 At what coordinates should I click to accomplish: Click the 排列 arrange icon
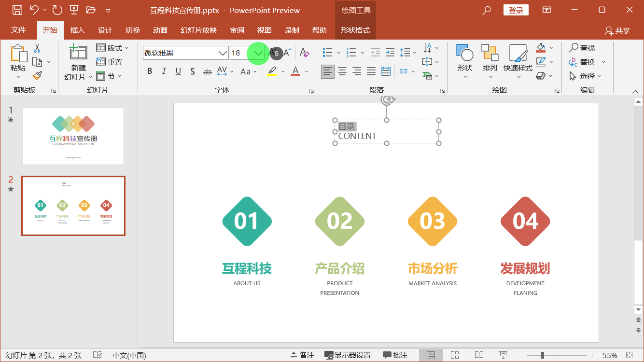(x=490, y=53)
